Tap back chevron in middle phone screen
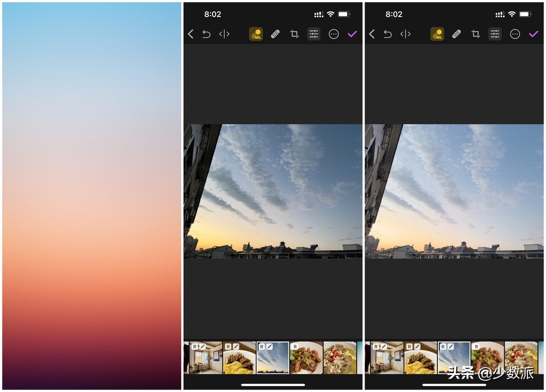 click(x=191, y=34)
